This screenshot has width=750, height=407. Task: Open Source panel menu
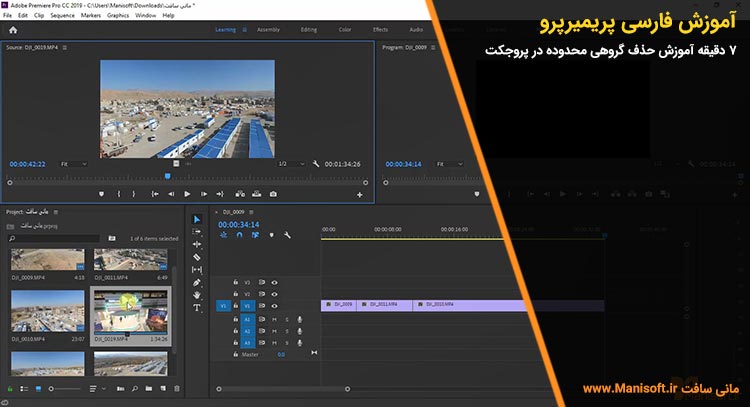pyautogui.click(x=65, y=47)
